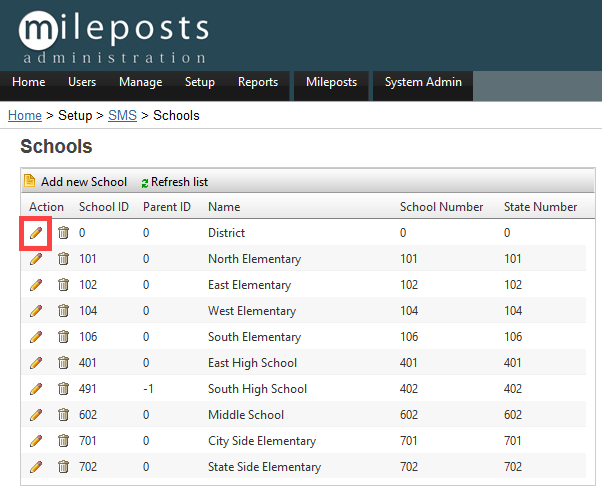This screenshot has height=490, width=602.
Task: Select the Middle School name cell
Action: click(246, 415)
